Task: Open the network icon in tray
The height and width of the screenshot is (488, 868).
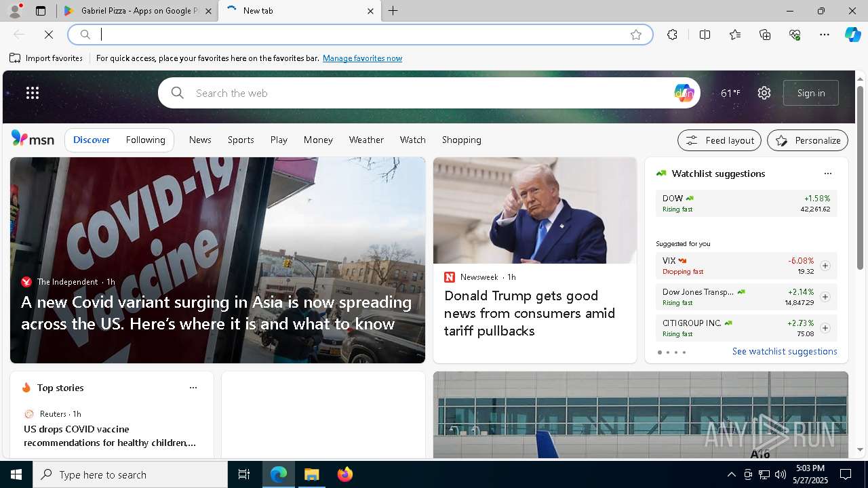Action: (x=764, y=474)
